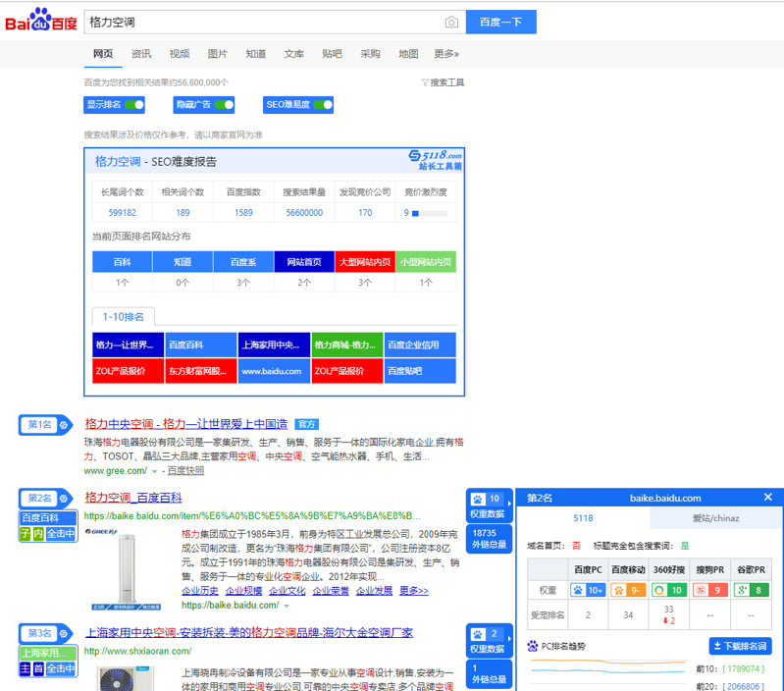Switch to the 采购 tab
Viewport: 784px width, 691px height.
click(x=370, y=54)
